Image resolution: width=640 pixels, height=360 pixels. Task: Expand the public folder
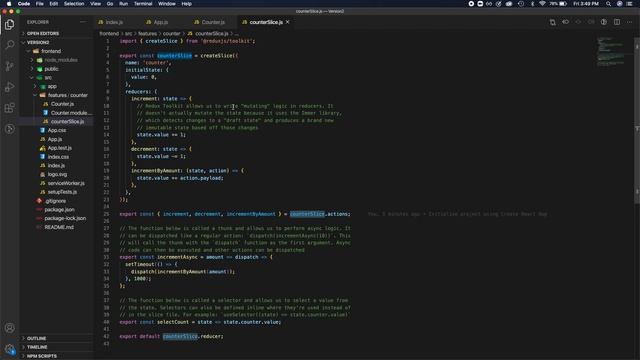point(56,69)
